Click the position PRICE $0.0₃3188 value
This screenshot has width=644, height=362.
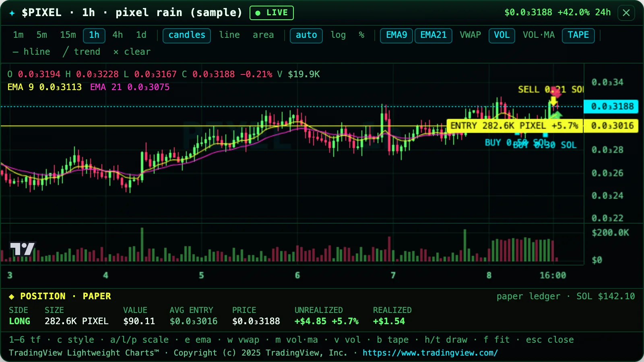(256, 321)
